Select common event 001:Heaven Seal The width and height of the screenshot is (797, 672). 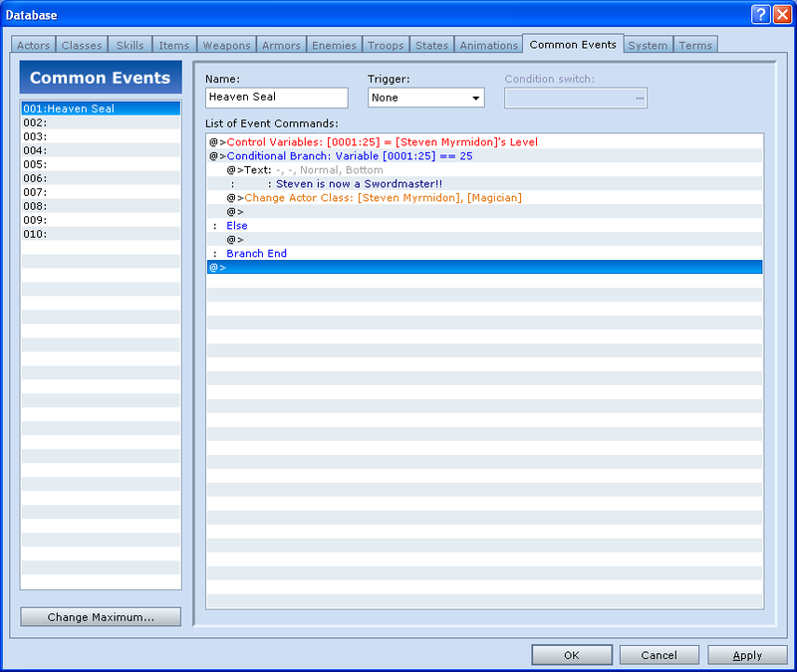101,109
